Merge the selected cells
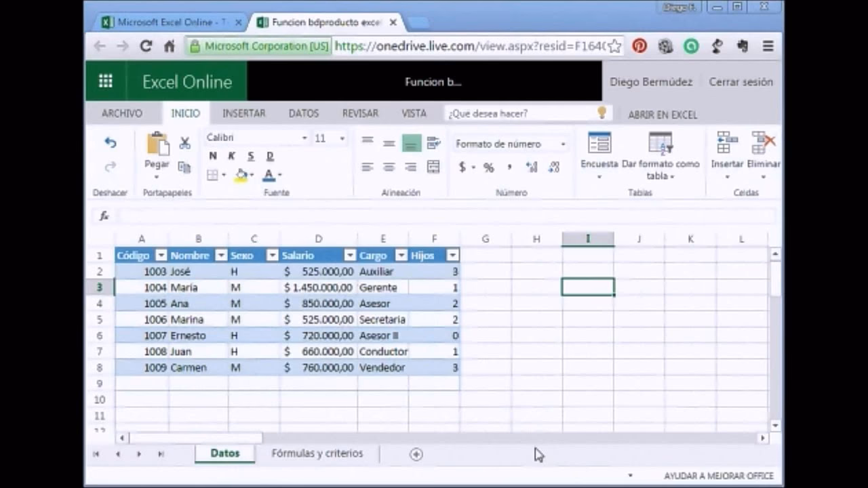This screenshot has height=488, width=868. (x=433, y=167)
